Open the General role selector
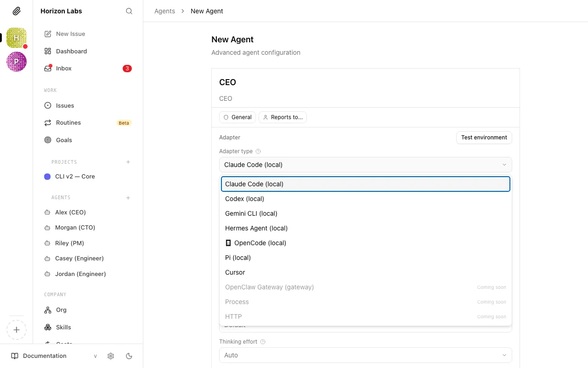Viewport: 588px width, 368px height. (x=237, y=117)
